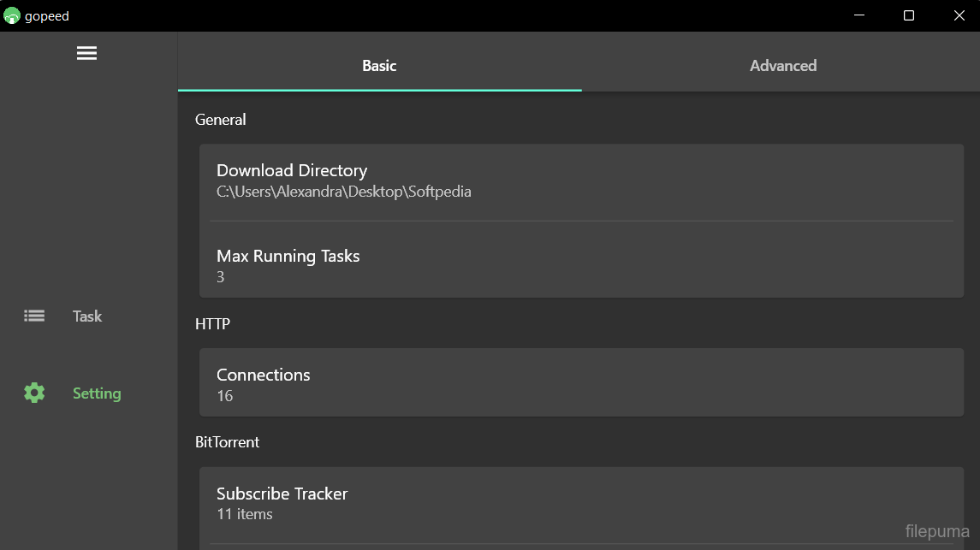The width and height of the screenshot is (980, 550).
Task: Maximize the gopeed window
Action: pos(909,15)
